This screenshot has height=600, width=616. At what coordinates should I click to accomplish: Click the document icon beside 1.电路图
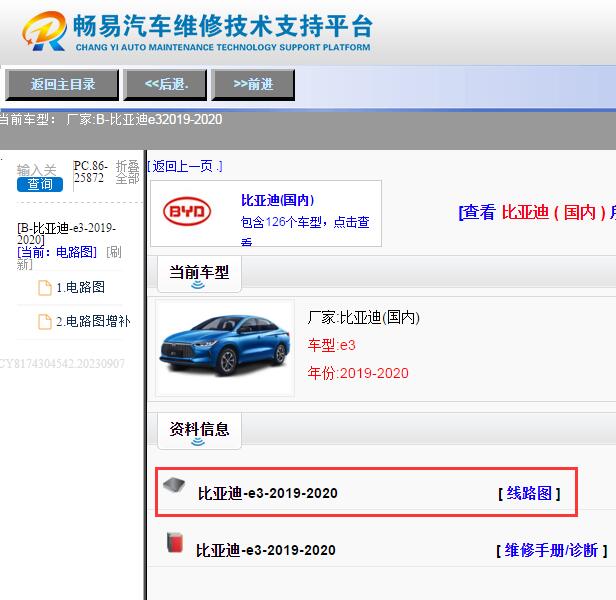coord(45,288)
